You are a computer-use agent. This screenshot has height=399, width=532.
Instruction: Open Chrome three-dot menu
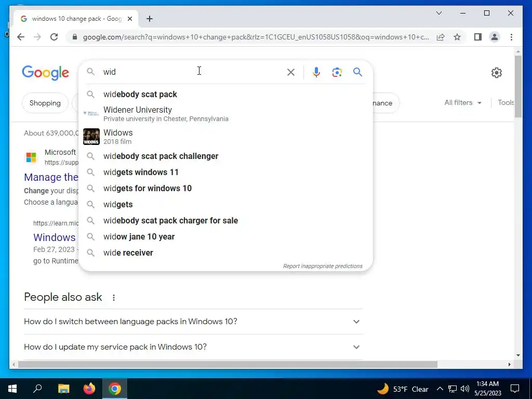[511, 37]
